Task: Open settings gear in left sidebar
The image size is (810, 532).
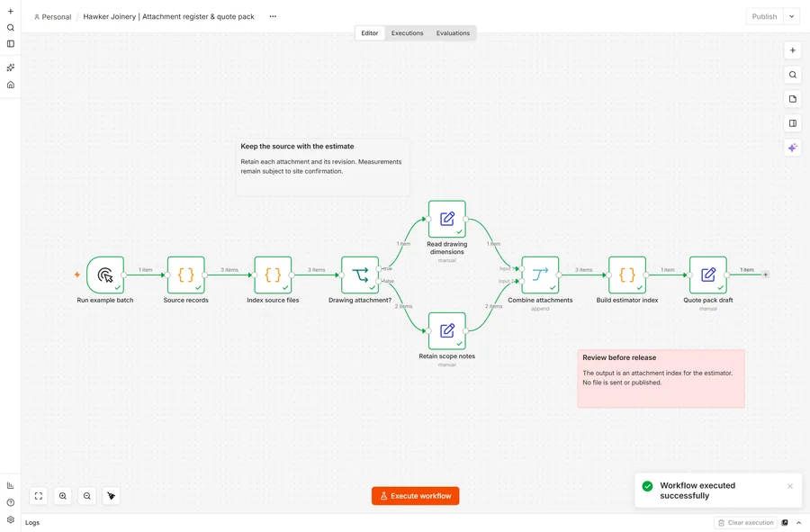Action: tap(10, 519)
